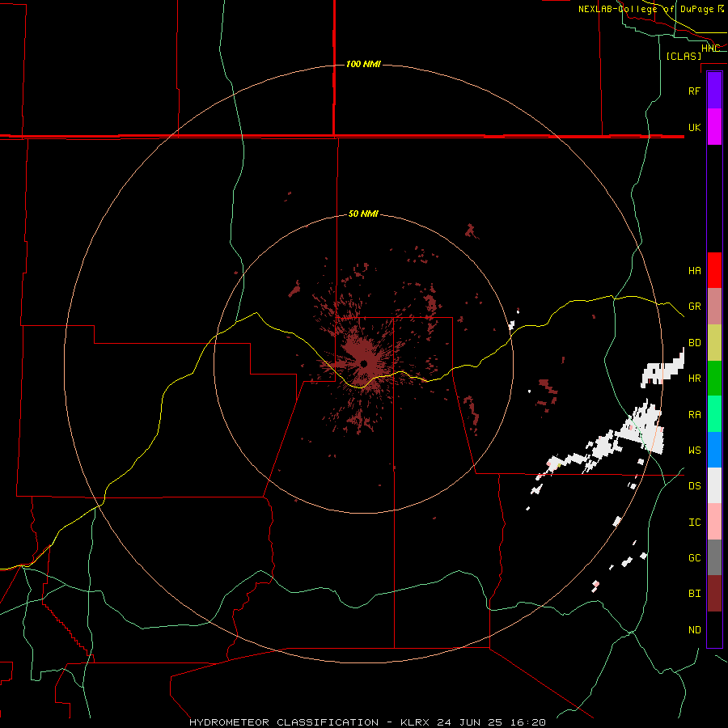Image resolution: width=728 pixels, height=728 pixels.
Task: Select the HR legend label
Action: 694,379
